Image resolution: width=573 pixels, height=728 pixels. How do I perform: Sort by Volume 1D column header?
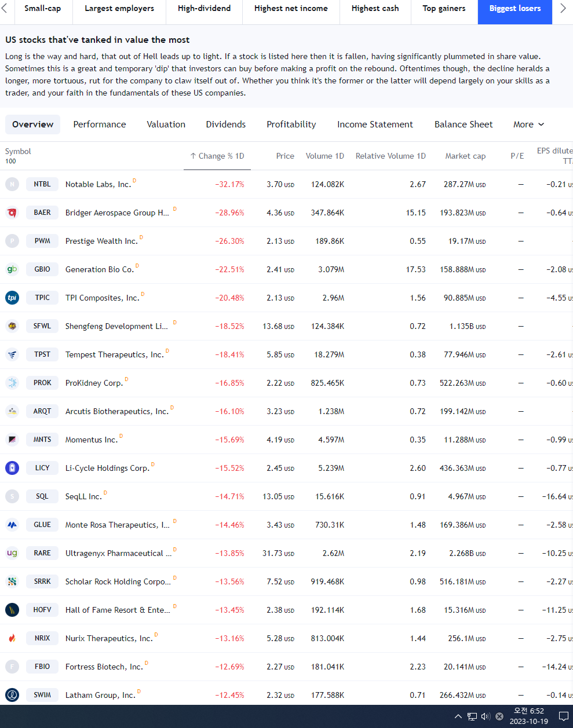click(x=325, y=156)
